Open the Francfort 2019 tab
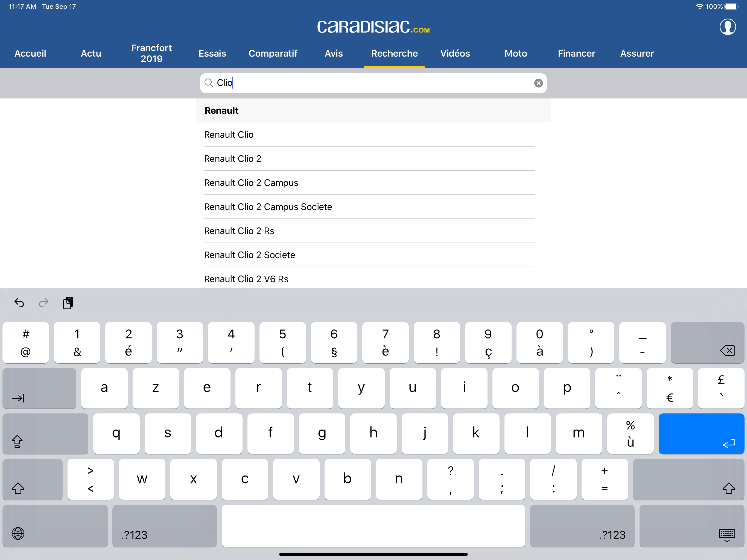This screenshot has width=747, height=560. click(x=152, y=53)
